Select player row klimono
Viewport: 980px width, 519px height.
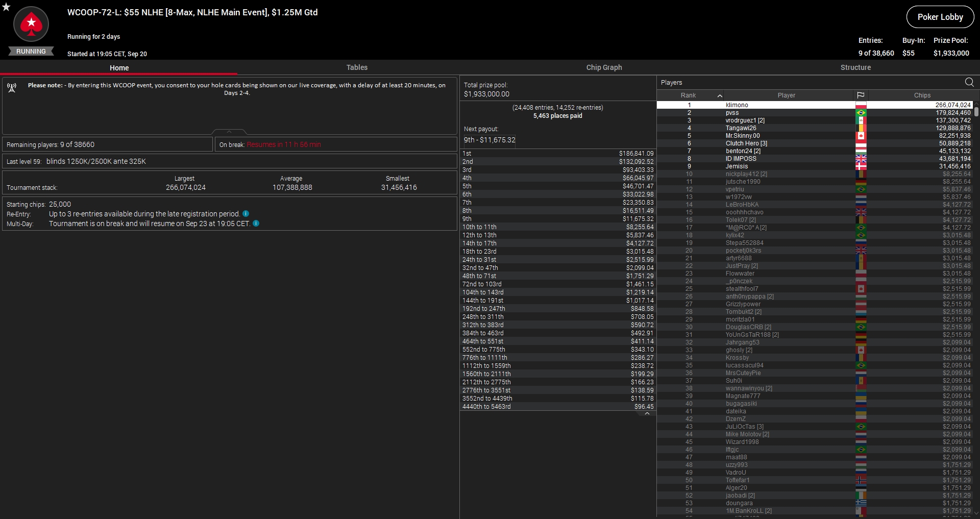(815, 105)
